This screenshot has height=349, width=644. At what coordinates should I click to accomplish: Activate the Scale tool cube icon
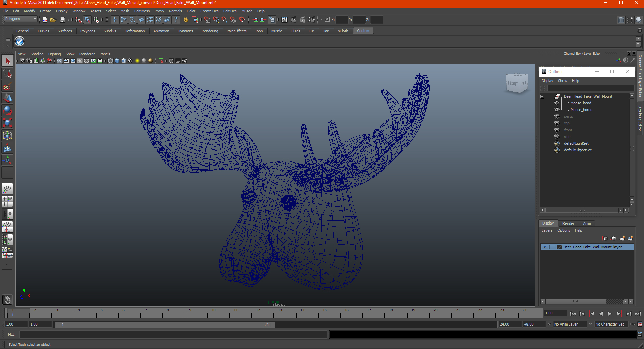point(7,123)
